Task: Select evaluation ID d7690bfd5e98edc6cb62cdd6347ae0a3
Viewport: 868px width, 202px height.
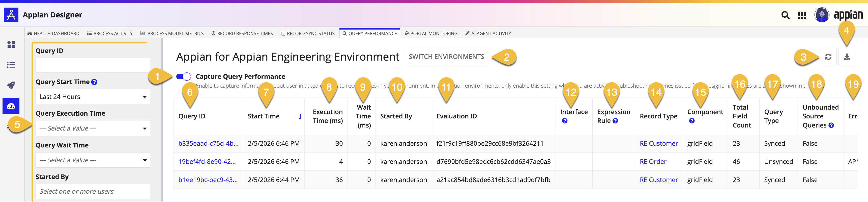Action: click(493, 162)
